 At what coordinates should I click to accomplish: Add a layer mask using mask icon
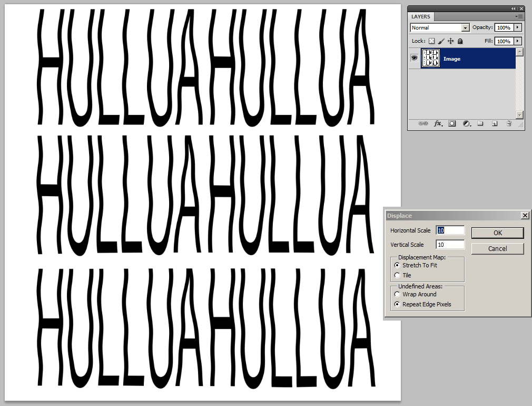tap(452, 124)
